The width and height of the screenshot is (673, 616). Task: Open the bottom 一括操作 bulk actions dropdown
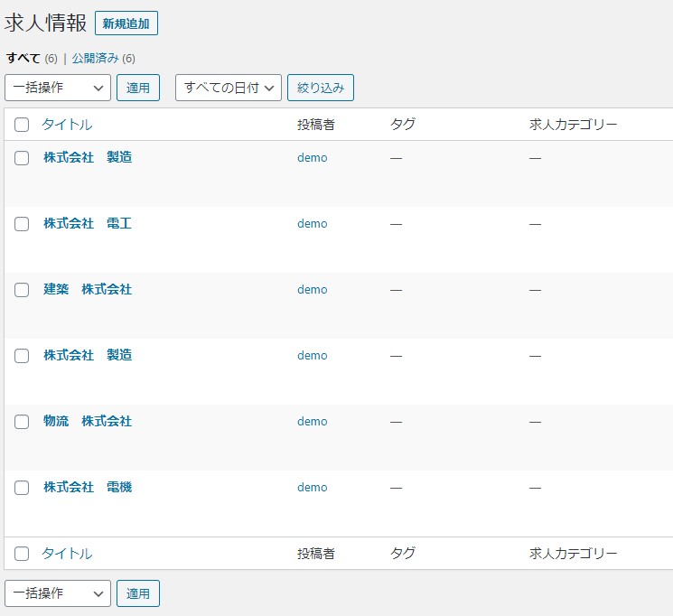(x=58, y=593)
